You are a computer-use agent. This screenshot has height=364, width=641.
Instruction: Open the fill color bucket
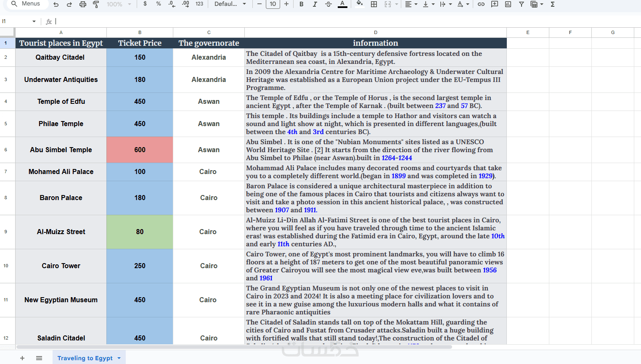click(360, 4)
